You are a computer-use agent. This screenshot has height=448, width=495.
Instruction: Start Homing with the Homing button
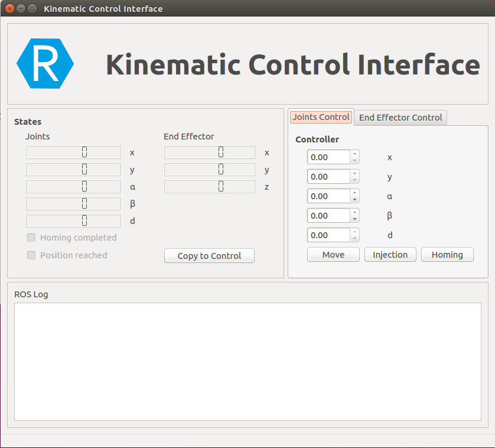point(447,255)
